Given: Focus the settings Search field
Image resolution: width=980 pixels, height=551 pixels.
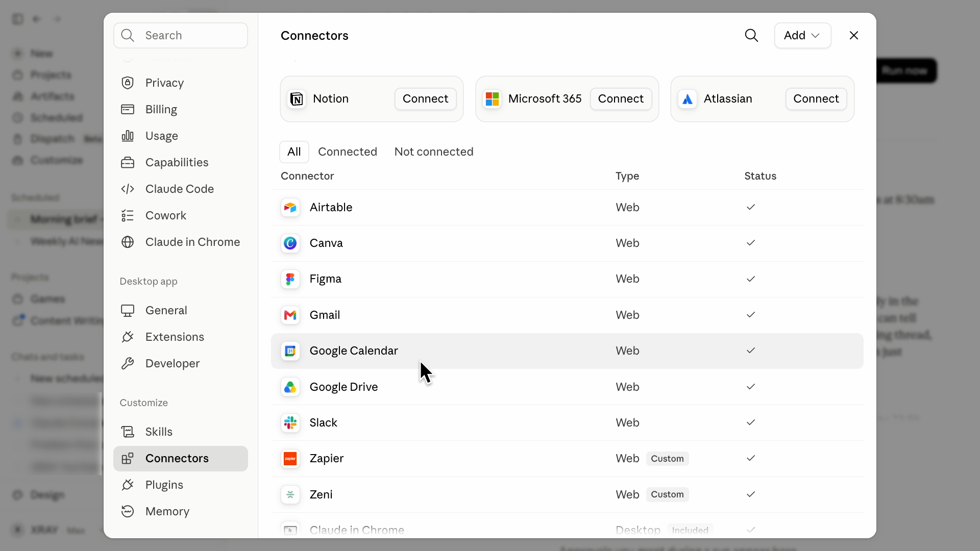Looking at the screenshot, I should point(181,35).
